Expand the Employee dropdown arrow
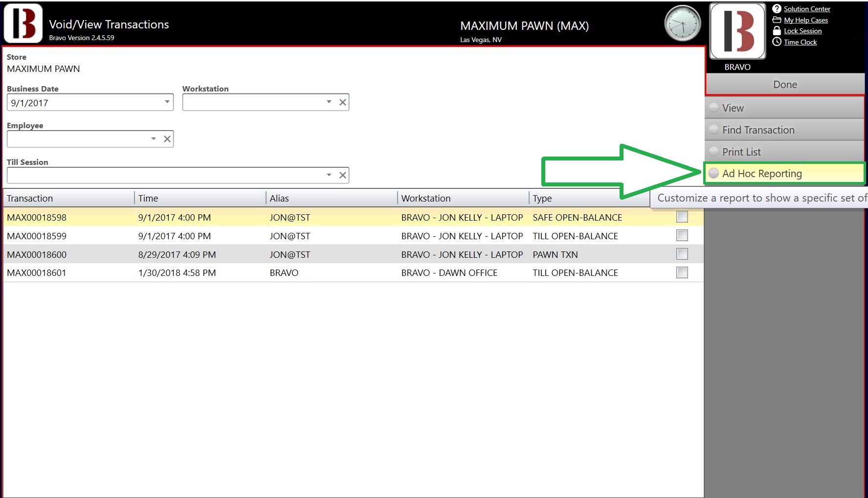This screenshot has height=498, width=868. [154, 139]
